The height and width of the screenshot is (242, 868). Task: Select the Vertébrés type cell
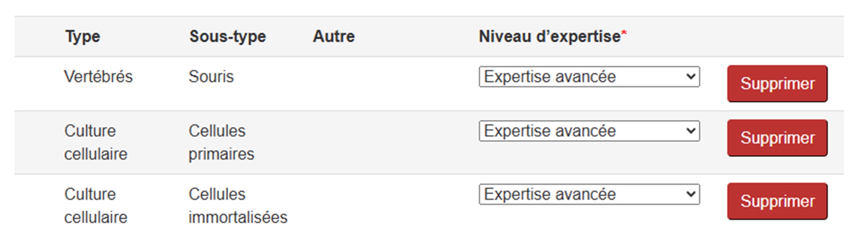click(98, 77)
